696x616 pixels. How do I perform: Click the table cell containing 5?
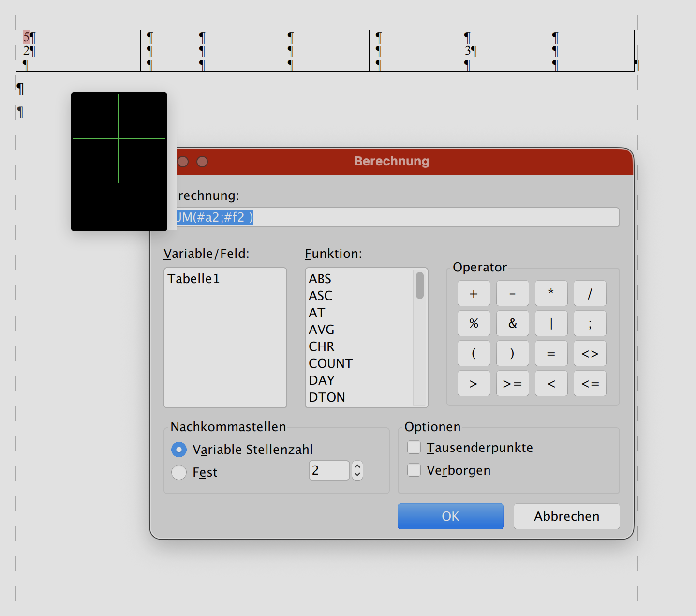78,37
